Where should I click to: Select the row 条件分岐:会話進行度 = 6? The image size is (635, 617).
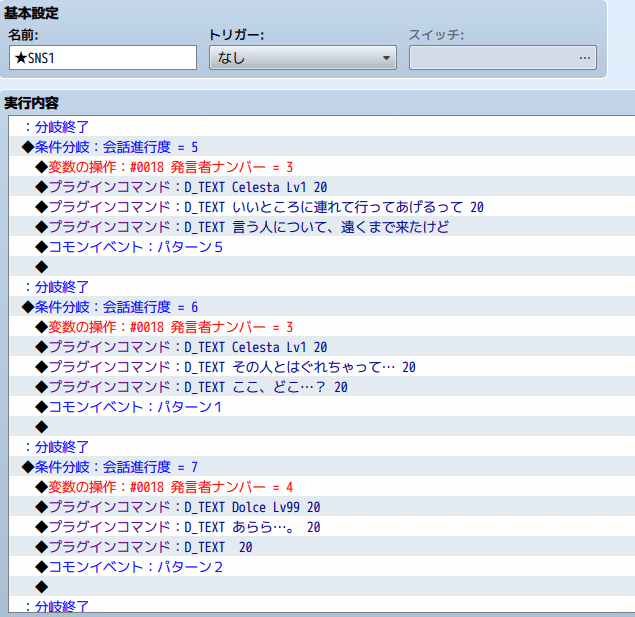point(322,306)
